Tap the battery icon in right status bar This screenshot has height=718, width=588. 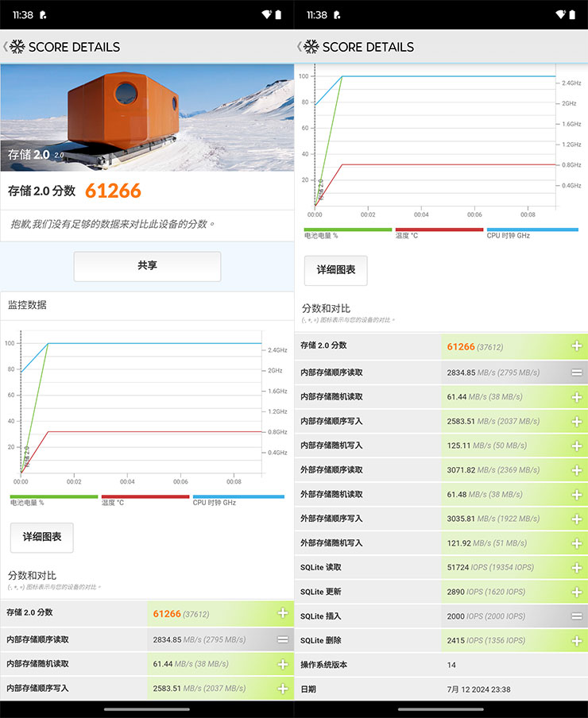(x=572, y=14)
